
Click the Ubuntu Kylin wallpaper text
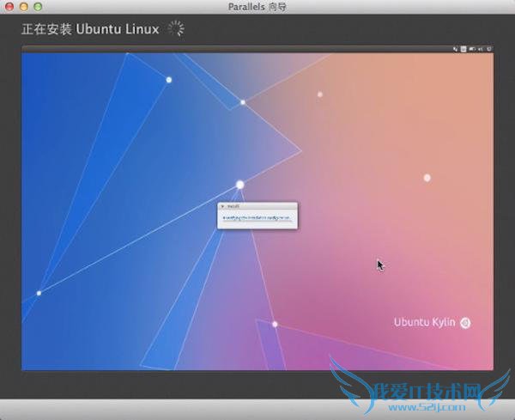[425, 323]
